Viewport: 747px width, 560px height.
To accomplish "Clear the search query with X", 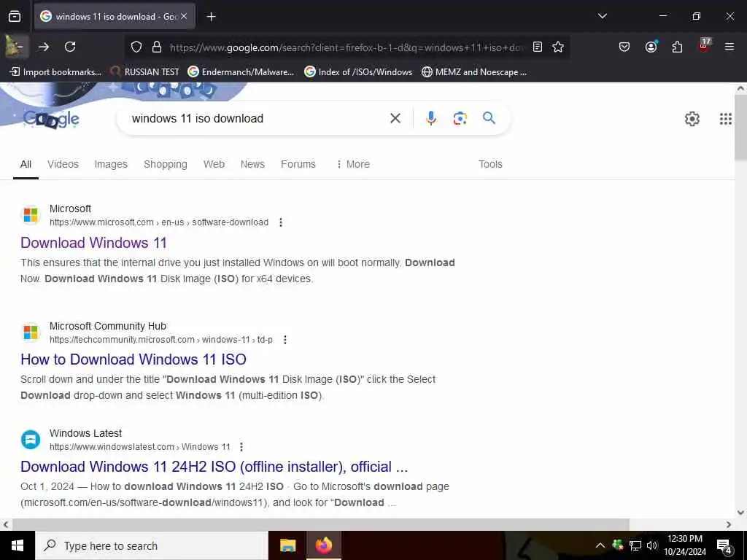I will pyautogui.click(x=395, y=118).
